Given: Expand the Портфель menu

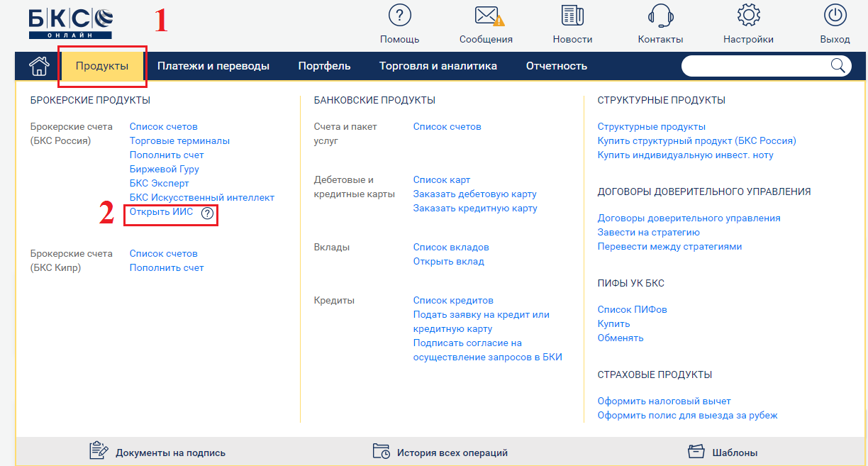Looking at the screenshot, I should 324,66.
